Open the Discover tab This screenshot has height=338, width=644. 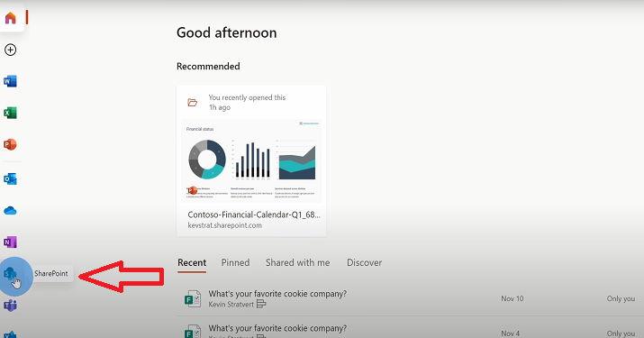[364, 263]
